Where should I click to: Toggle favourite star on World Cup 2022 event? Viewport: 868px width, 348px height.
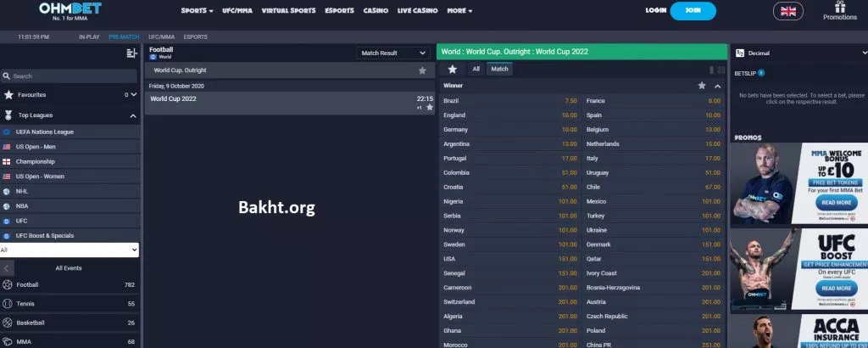tap(430, 108)
